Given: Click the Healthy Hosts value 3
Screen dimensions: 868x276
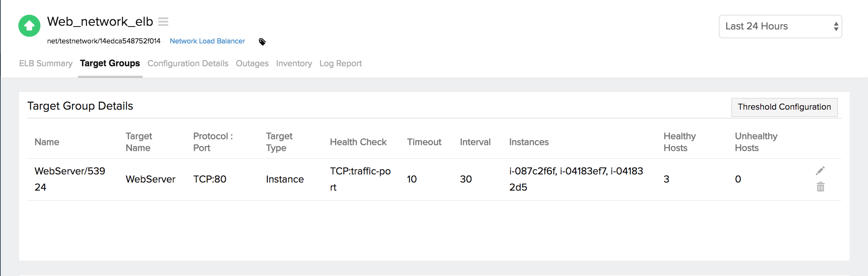Looking at the screenshot, I should pyautogui.click(x=667, y=179).
